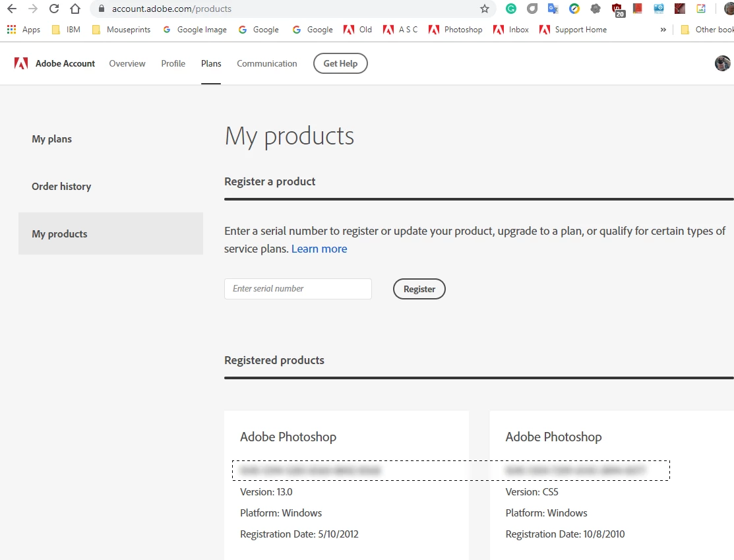The width and height of the screenshot is (734, 560).
Task: Show more bookmarks with the chevron
Action: [x=663, y=30]
